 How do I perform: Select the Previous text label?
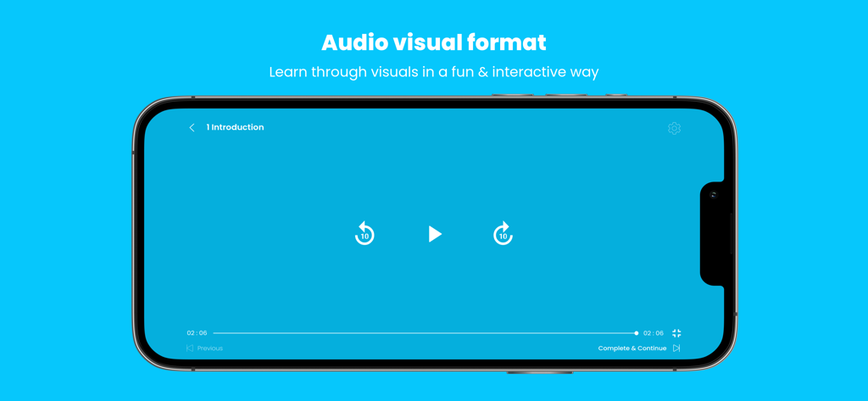click(210, 348)
